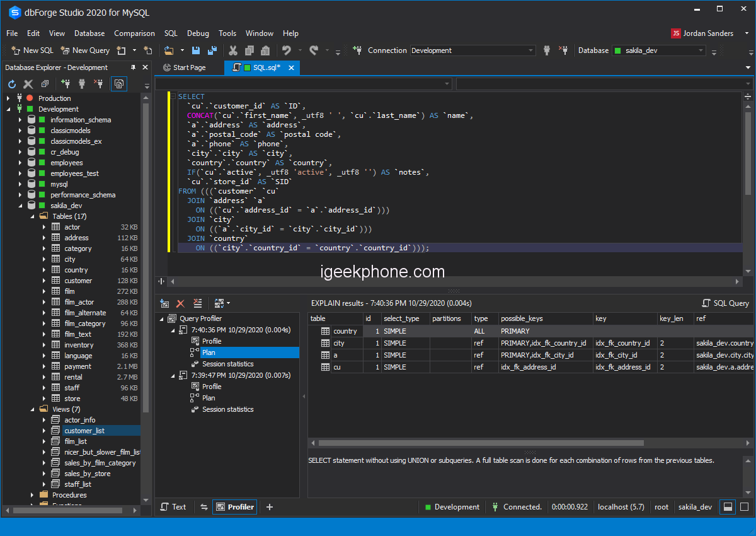The width and height of the screenshot is (756, 536).
Task: Click New Connection icon in Database Explorer
Action: click(x=66, y=84)
